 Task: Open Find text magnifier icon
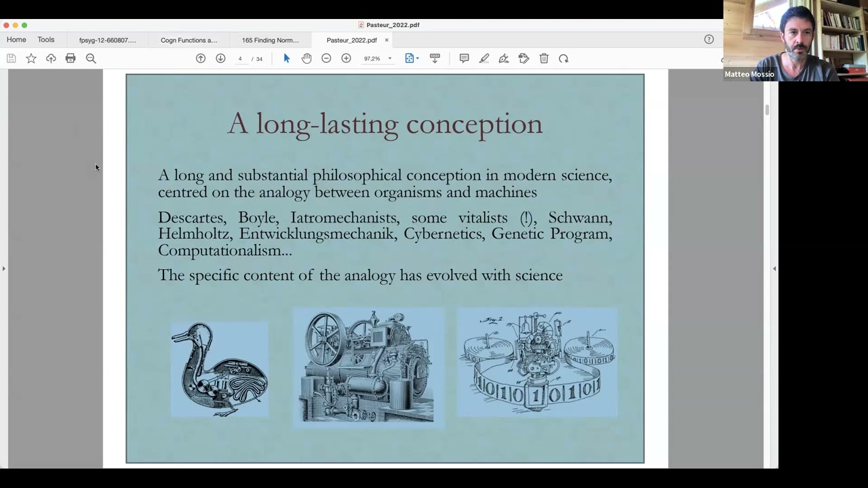pyautogui.click(x=91, y=59)
